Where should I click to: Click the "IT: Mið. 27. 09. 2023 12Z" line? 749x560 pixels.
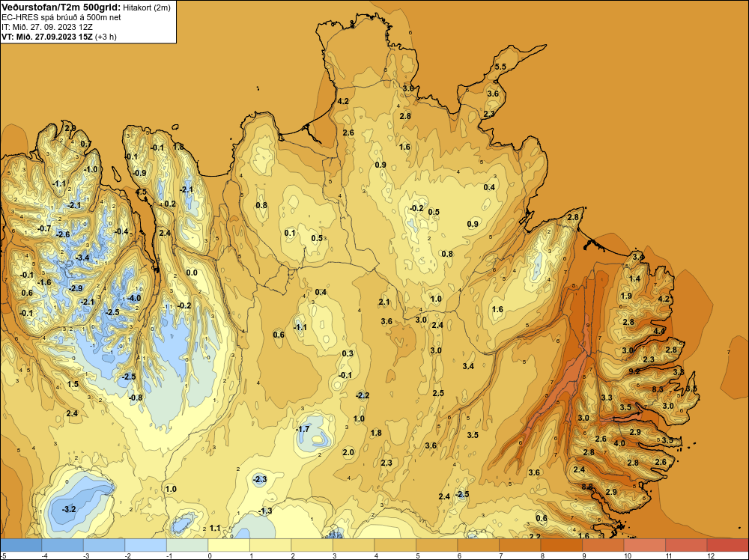click(x=46, y=27)
